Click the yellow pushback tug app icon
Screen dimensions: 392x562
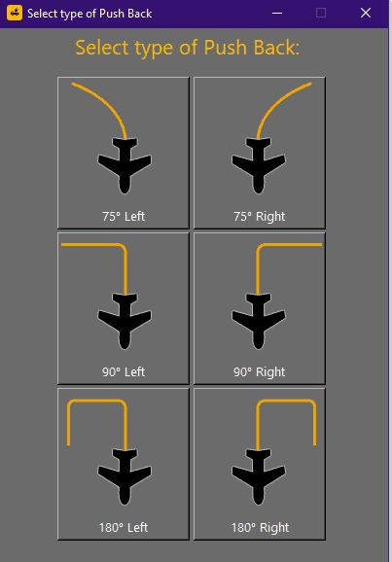point(15,14)
